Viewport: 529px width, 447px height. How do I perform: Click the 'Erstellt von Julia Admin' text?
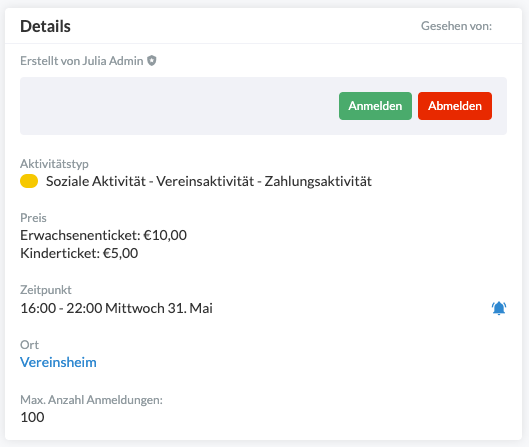coord(82,61)
